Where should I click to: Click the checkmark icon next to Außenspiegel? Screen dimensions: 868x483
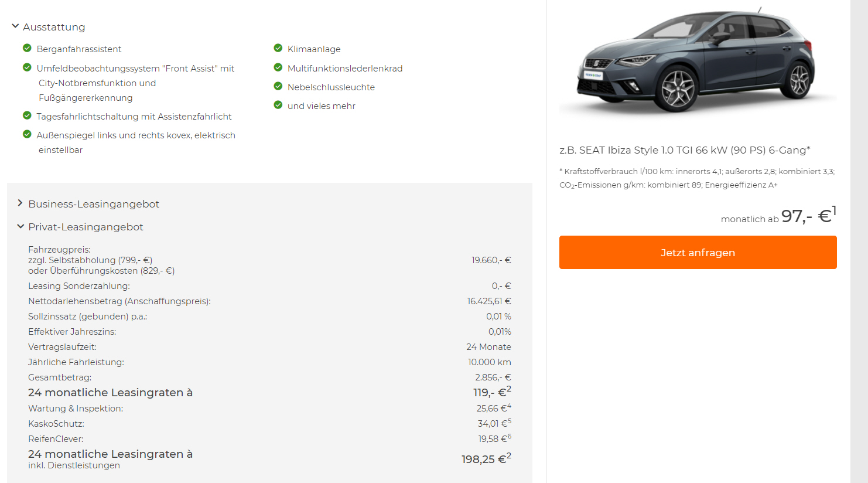27,134
